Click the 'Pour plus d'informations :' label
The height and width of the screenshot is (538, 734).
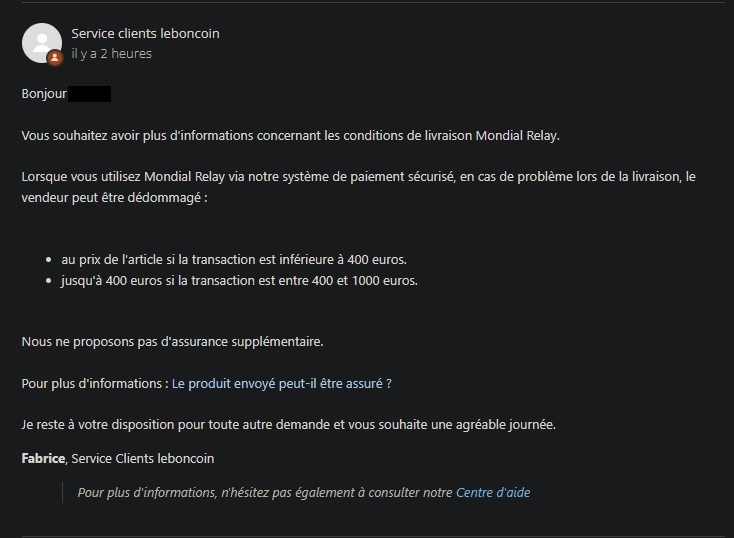point(95,383)
